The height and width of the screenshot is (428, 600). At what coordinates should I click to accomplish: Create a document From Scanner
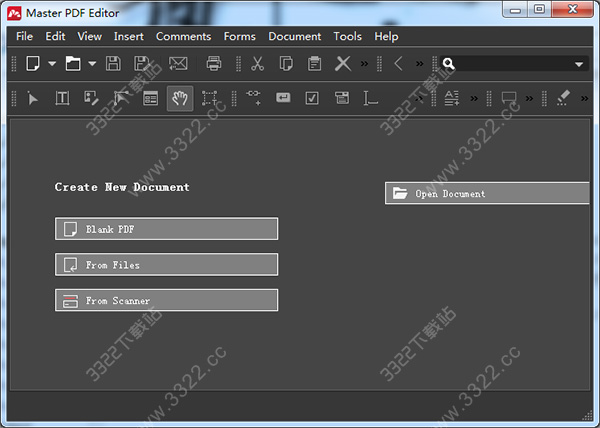tap(166, 300)
